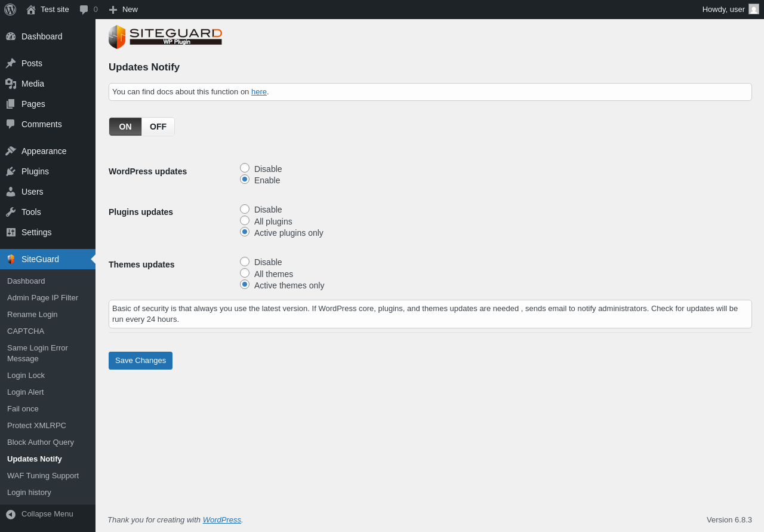Collapse the admin sidebar menu
This screenshot has height=532, width=764.
tap(48, 514)
